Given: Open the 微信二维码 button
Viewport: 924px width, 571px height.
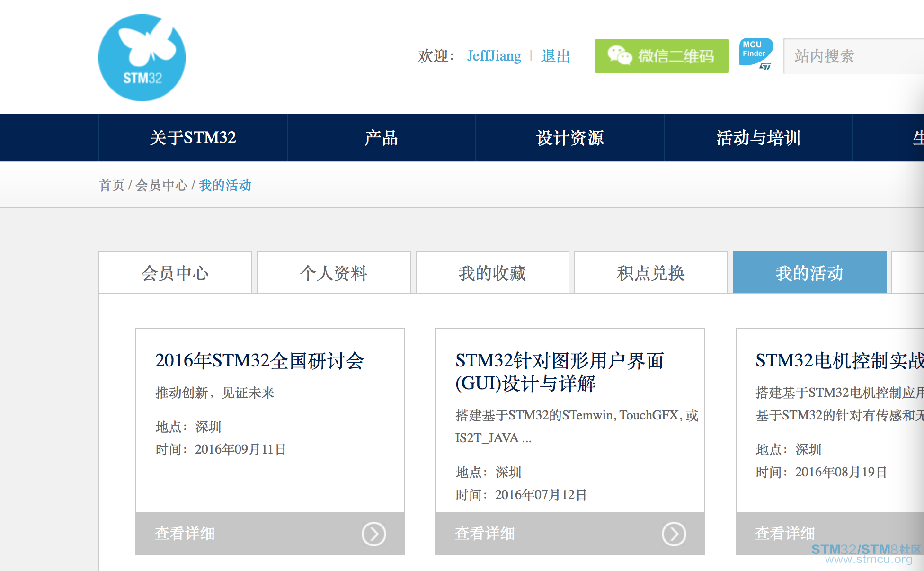Looking at the screenshot, I should tap(661, 56).
